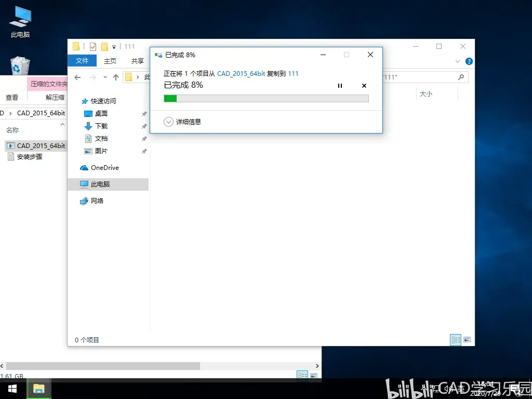Screen dimensions: 532x399
Task: Open 网络 in the navigation pane
Action: (x=97, y=201)
